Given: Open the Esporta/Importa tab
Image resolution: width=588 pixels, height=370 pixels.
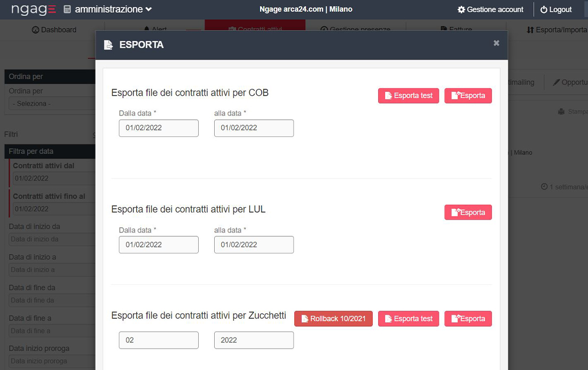Looking at the screenshot, I should point(556,30).
